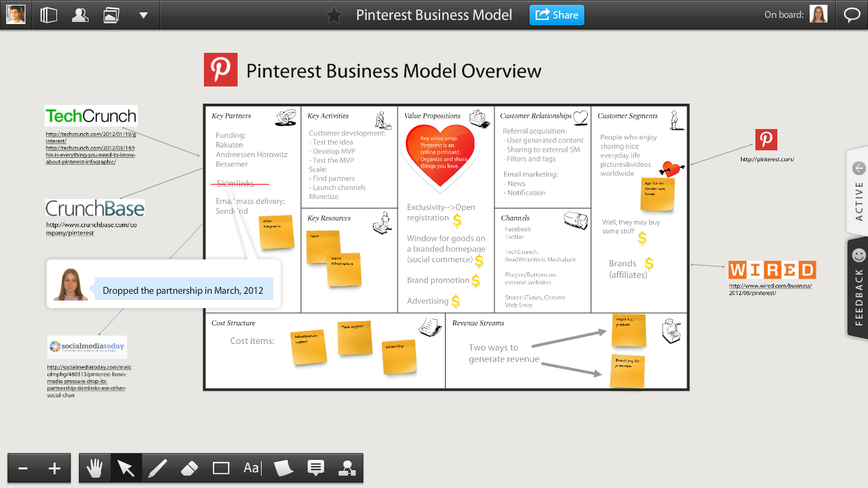
Task: Click the Share button
Action: coord(556,14)
